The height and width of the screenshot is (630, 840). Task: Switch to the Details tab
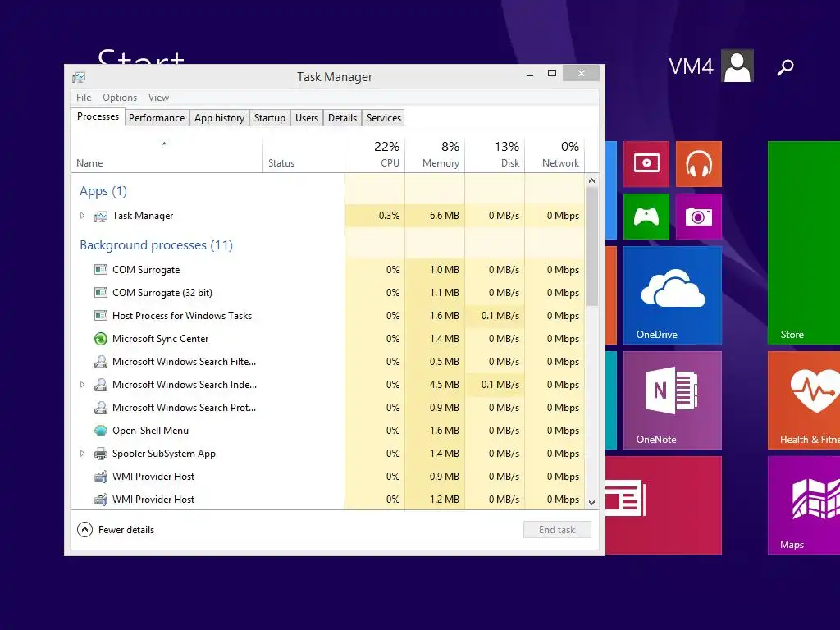342,118
